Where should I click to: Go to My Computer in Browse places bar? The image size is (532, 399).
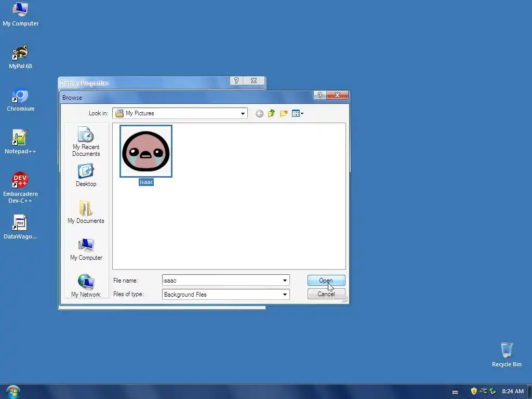point(86,249)
